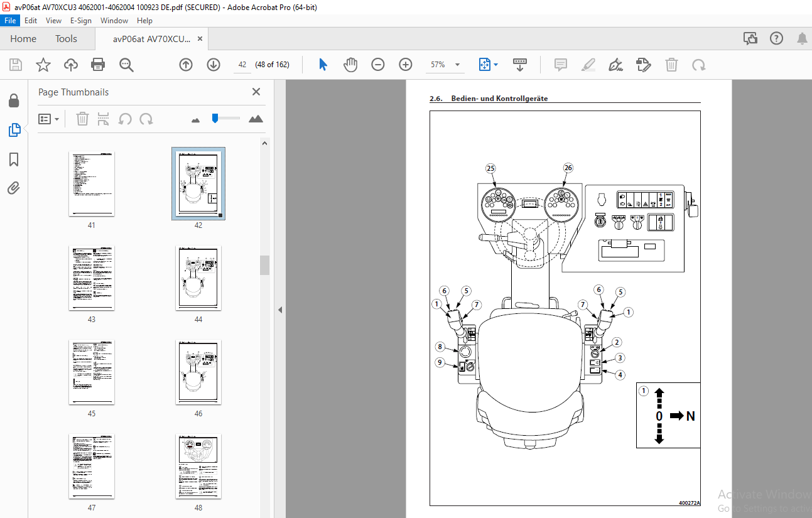Open the Window menu
The height and width of the screenshot is (518, 812).
click(114, 21)
